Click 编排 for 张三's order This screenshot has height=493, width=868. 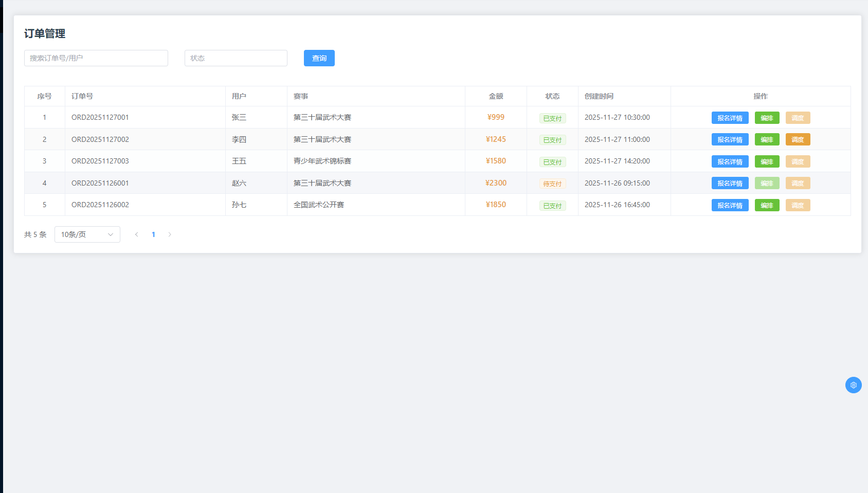[x=767, y=118]
